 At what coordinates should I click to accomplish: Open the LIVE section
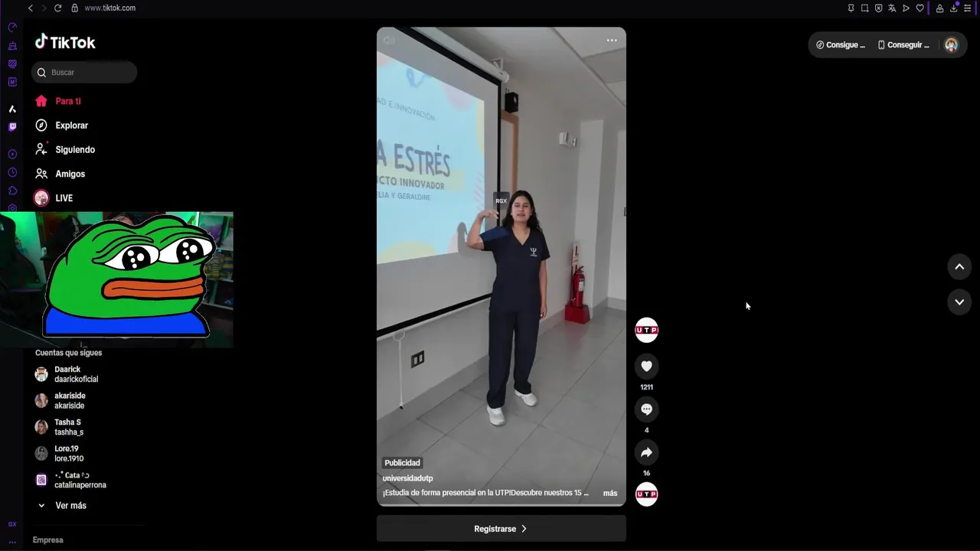(54, 198)
